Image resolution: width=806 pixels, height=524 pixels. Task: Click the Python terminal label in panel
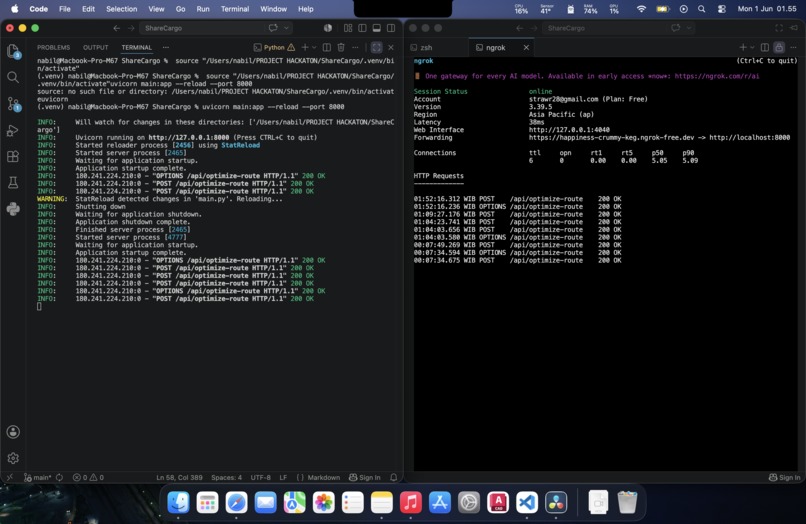(274, 47)
